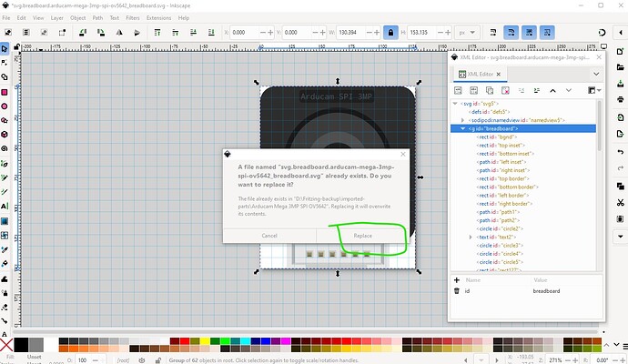628x364 pixels.
Task: Toggle scale rounded corners option
Action: [512, 33]
